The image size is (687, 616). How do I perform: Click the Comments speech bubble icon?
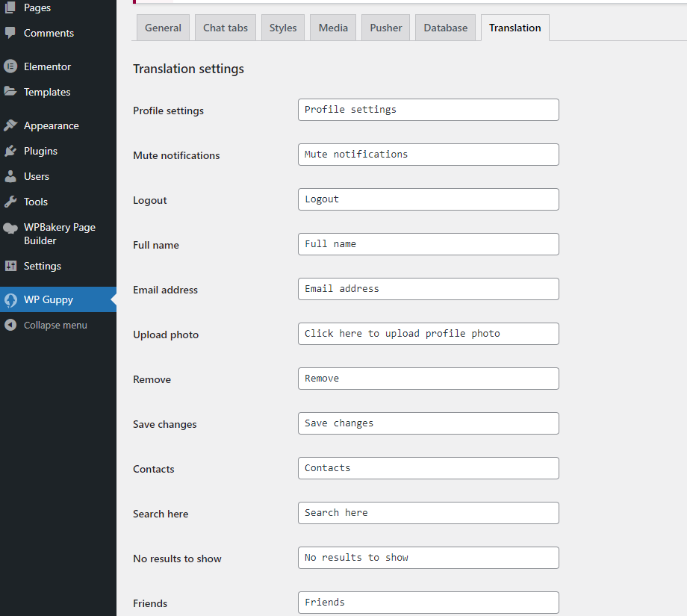(10, 33)
